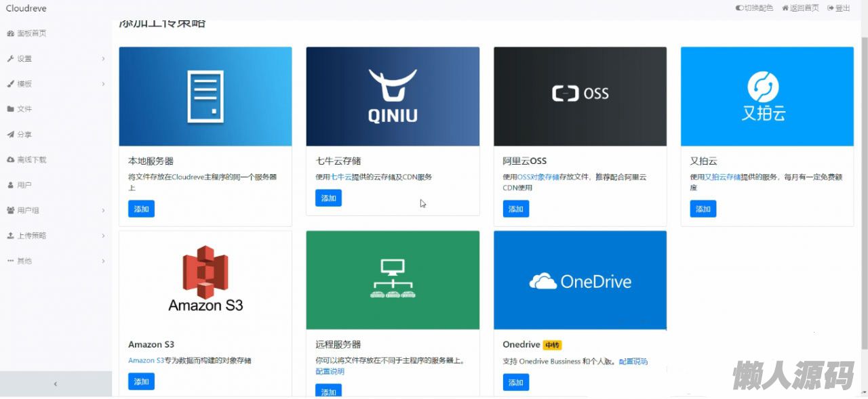This screenshot has height=399, width=868.
Task: Click the 远程服务器 card title
Action: (x=338, y=344)
